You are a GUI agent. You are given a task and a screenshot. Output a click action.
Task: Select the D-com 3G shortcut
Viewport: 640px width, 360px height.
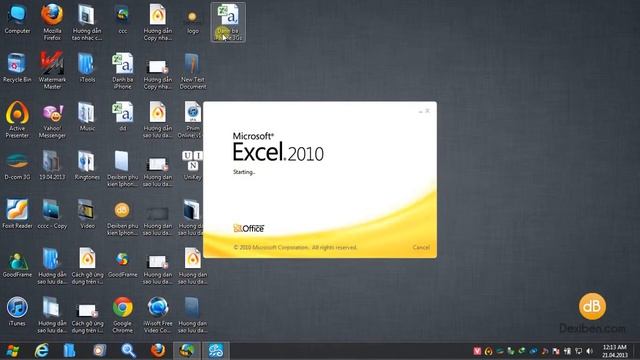point(17,166)
